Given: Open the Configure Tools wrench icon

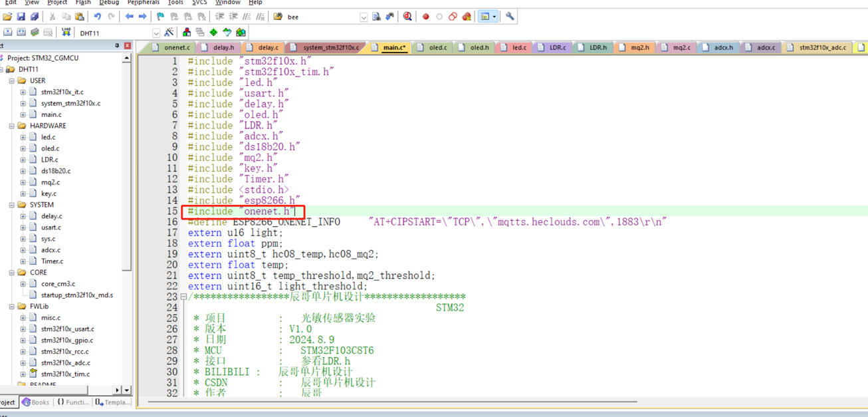Looking at the screenshot, I should [x=510, y=16].
